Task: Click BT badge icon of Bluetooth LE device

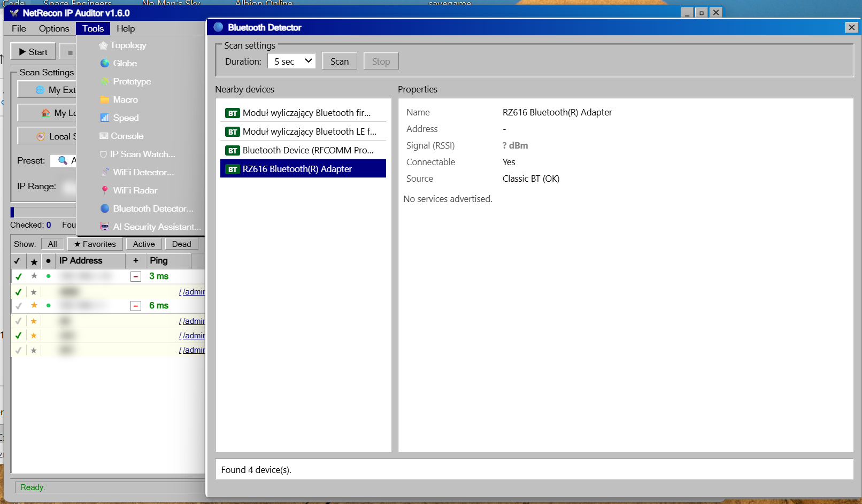Action: 233,132
